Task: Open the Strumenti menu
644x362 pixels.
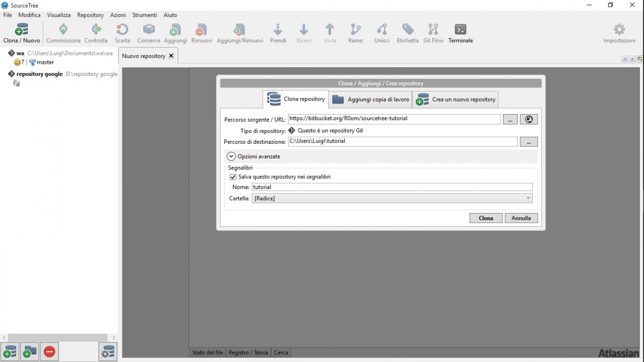Action: point(145,15)
